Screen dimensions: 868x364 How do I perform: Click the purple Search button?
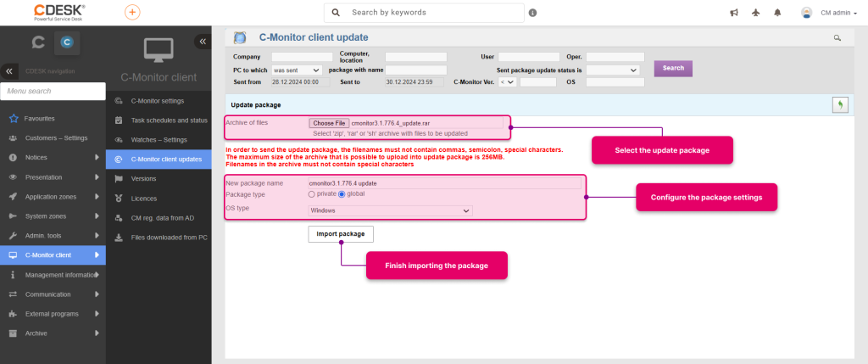pos(673,68)
